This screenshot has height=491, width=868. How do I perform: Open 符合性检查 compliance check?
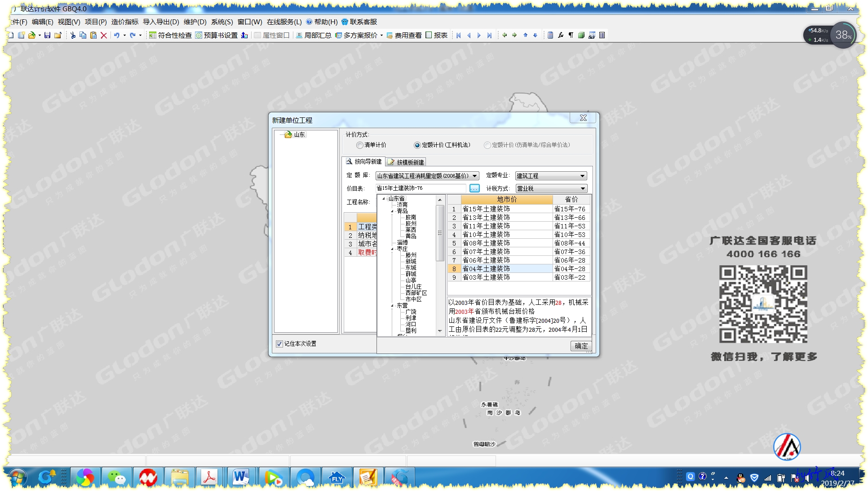[170, 35]
